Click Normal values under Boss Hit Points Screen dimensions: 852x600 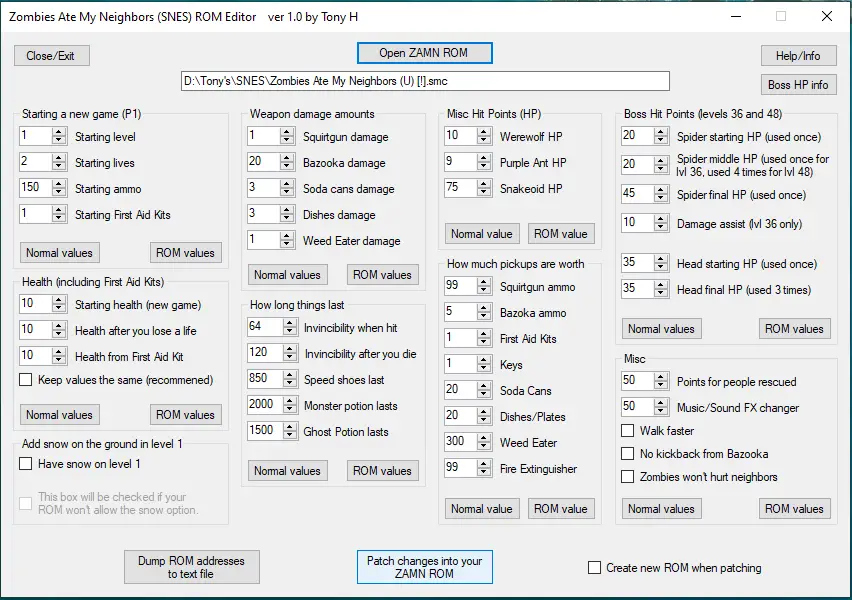[x=662, y=329]
